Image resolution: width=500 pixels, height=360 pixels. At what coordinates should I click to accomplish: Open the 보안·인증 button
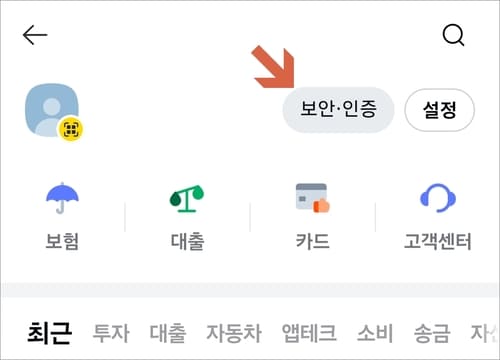(338, 110)
